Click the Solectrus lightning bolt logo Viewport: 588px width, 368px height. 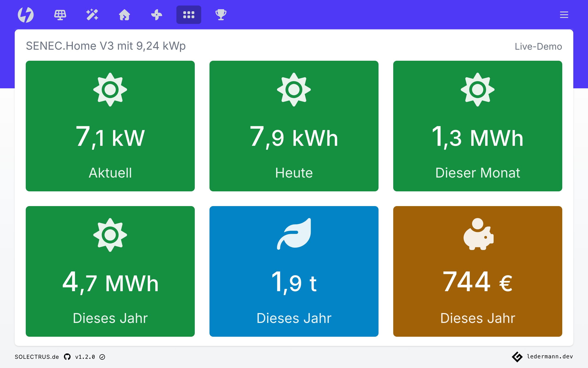pyautogui.click(x=26, y=14)
